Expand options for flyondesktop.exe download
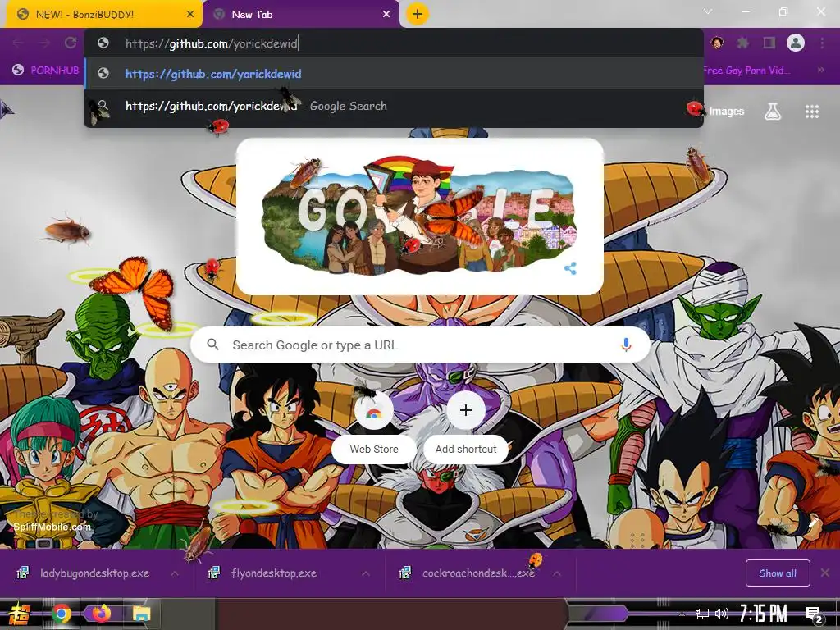The image size is (840, 630). (x=366, y=573)
